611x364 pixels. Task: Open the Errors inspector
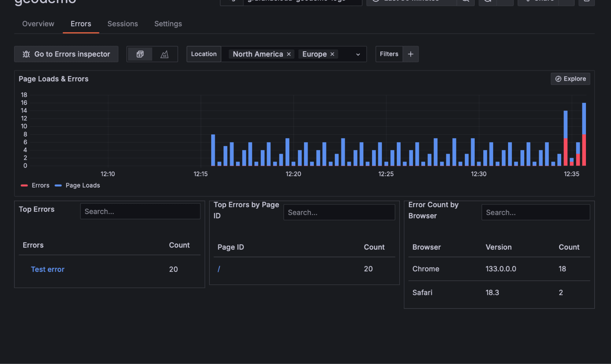(66, 54)
